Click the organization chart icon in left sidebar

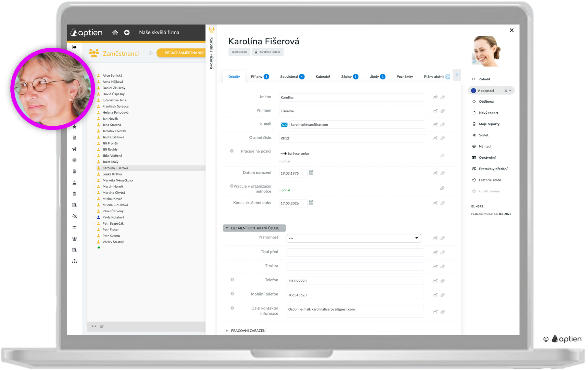74,261
